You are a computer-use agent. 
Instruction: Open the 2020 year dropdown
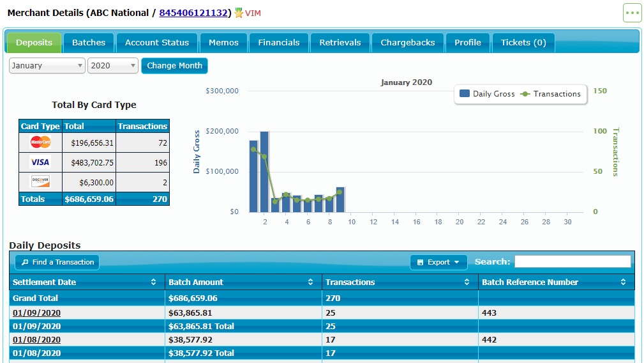[113, 66]
